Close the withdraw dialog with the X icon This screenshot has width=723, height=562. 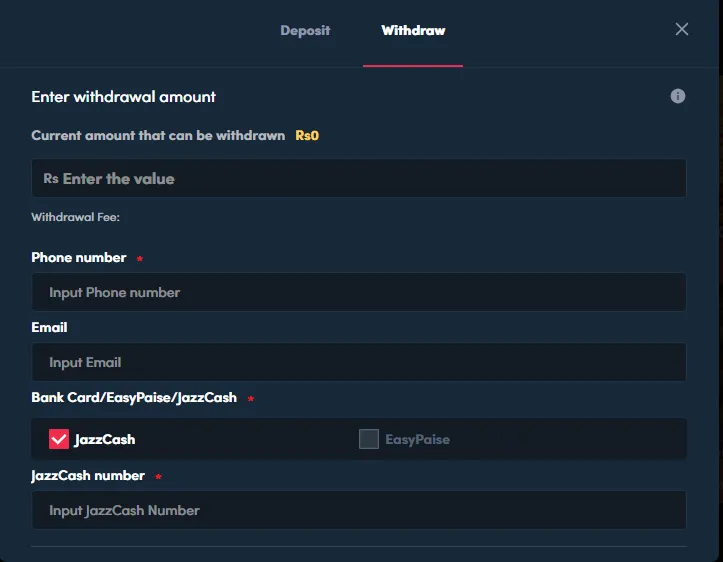682,30
